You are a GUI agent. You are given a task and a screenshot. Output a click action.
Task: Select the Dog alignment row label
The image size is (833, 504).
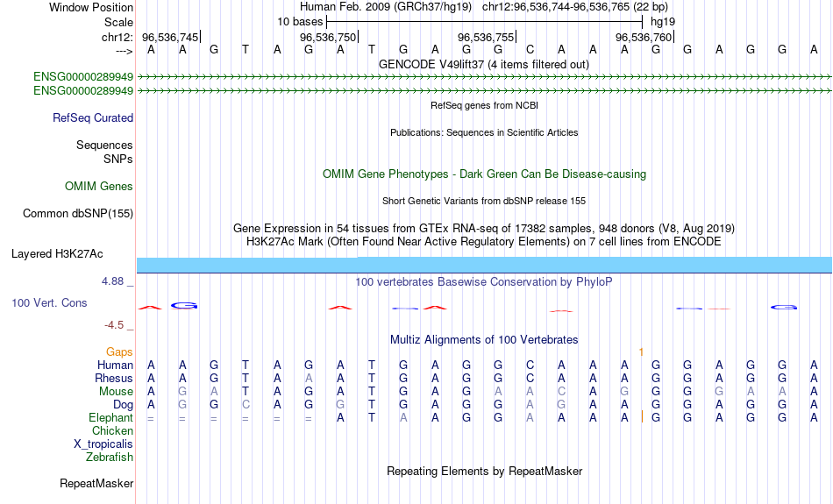123,405
